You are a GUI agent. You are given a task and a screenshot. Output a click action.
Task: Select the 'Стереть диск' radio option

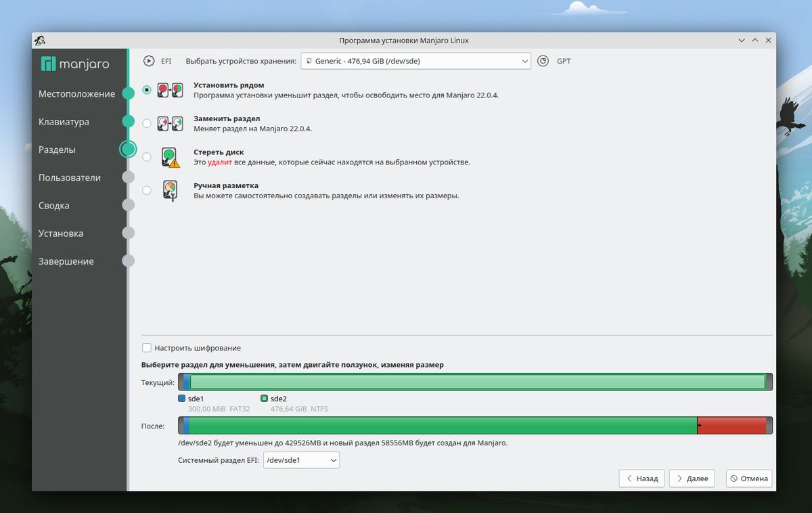[146, 156]
